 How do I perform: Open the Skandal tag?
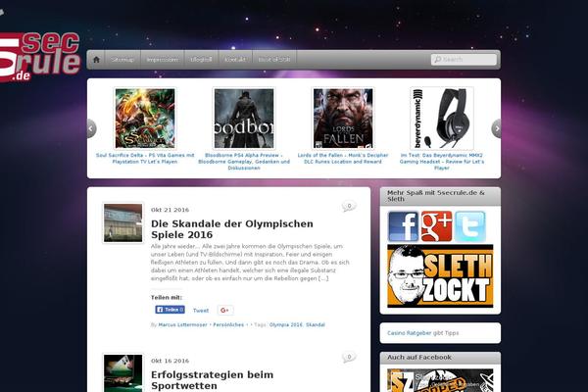pos(316,324)
